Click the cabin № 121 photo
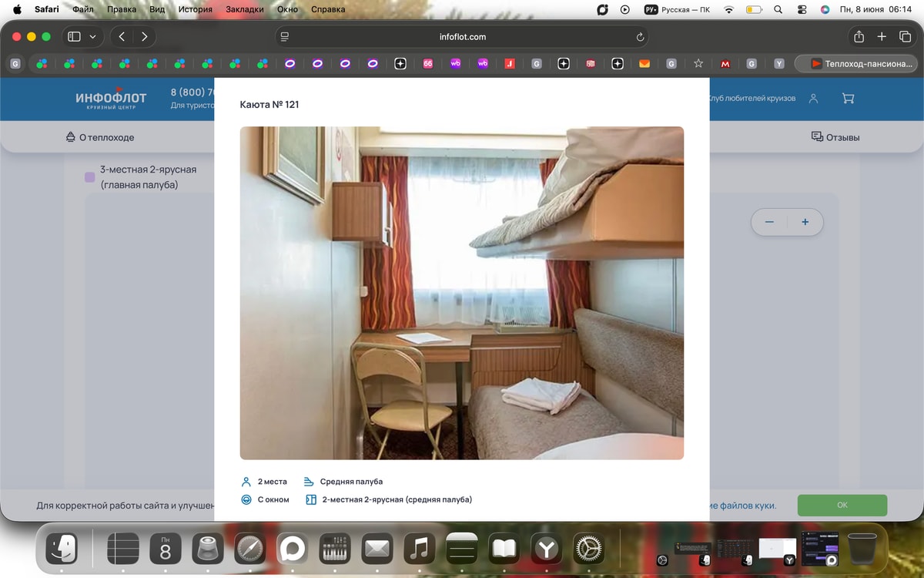924x578 pixels. pyautogui.click(x=462, y=293)
